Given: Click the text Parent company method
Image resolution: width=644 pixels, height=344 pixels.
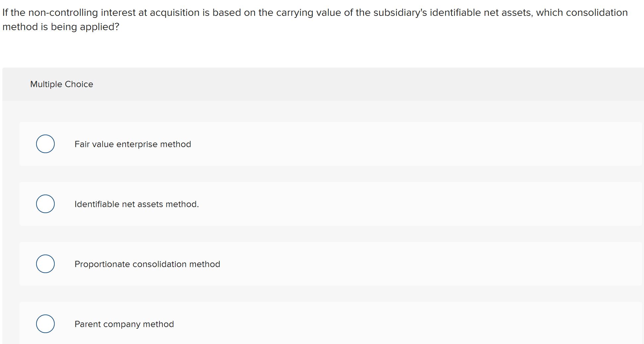Looking at the screenshot, I should [x=124, y=324].
